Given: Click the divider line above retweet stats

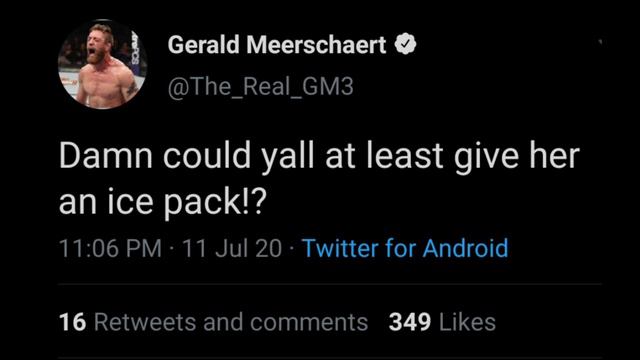Looking at the screenshot, I should tap(330, 284).
